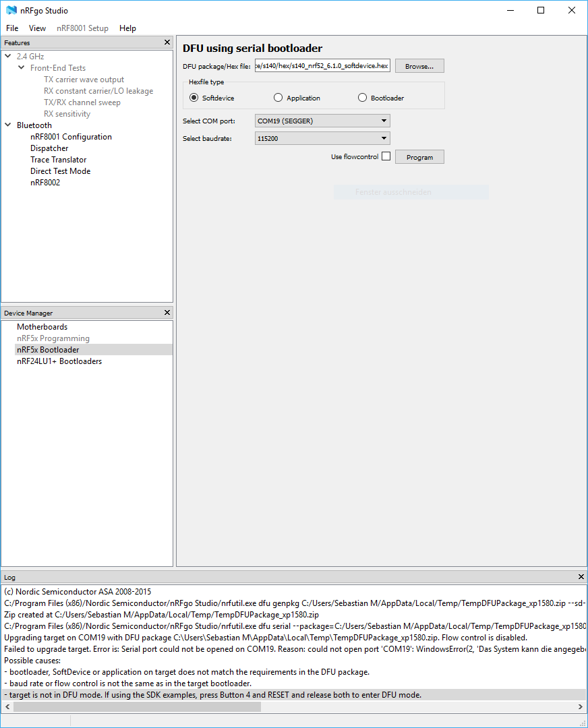588x728 pixels.
Task: Minimize the nRFgo Studio window
Action: coord(510,10)
